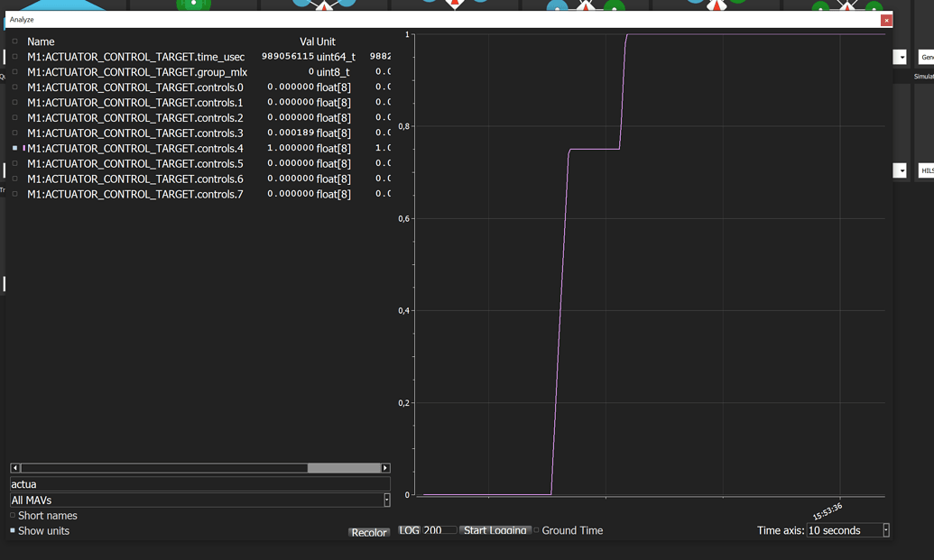Click the Val Unit column header
The width and height of the screenshot is (934, 560).
pos(318,41)
